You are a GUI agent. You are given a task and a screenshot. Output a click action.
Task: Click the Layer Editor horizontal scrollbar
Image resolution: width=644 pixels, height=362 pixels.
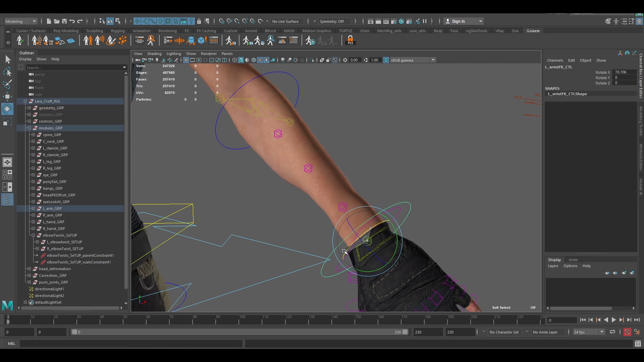(581, 308)
